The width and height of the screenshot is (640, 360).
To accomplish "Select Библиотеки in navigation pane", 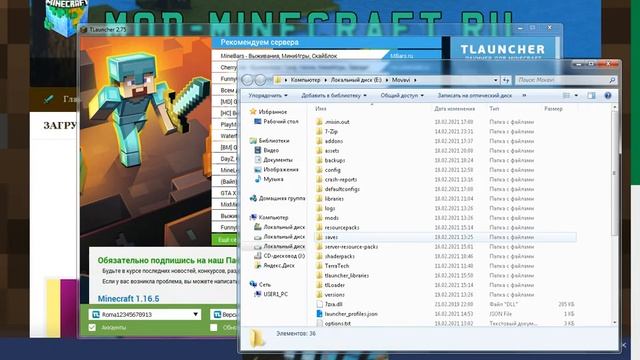I will tap(269, 140).
